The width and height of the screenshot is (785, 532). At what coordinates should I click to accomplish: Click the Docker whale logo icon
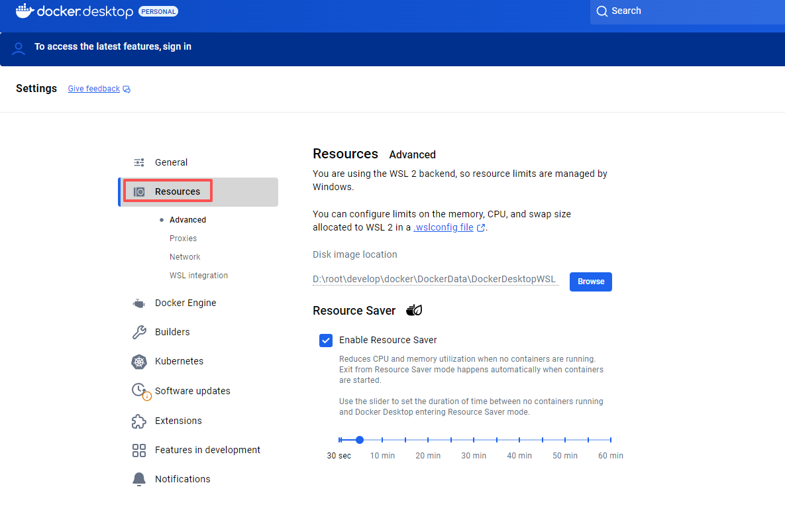[x=25, y=11]
